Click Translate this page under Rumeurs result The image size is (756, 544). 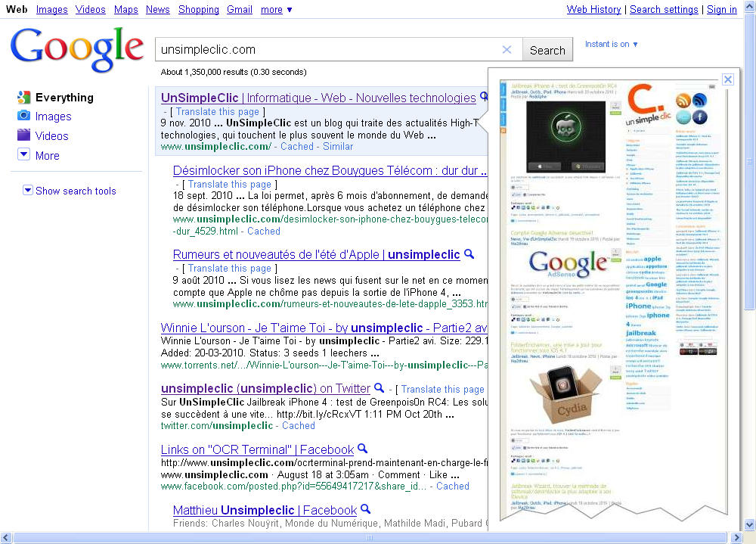click(230, 269)
